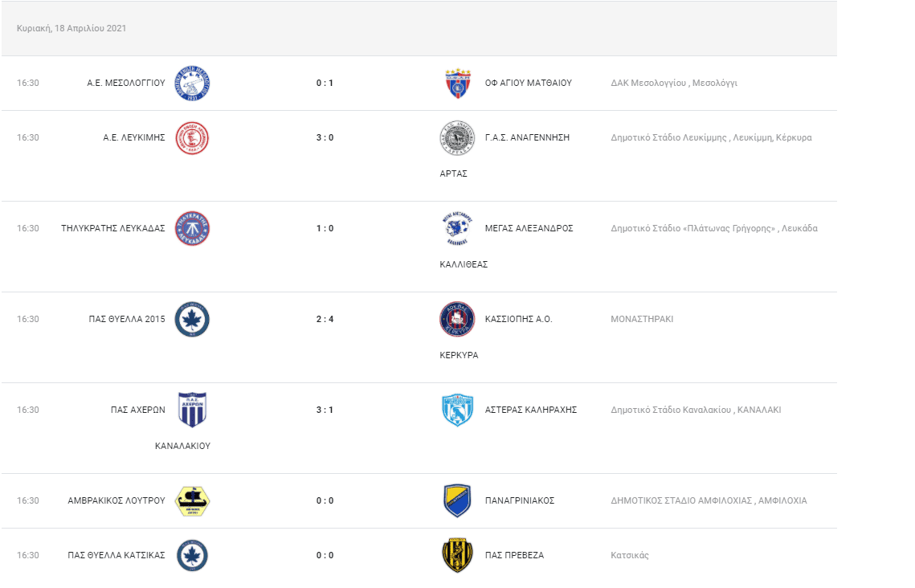The width and height of the screenshot is (915, 588).
Task: Open the 2 : 4 match score
Action: (325, 319)
